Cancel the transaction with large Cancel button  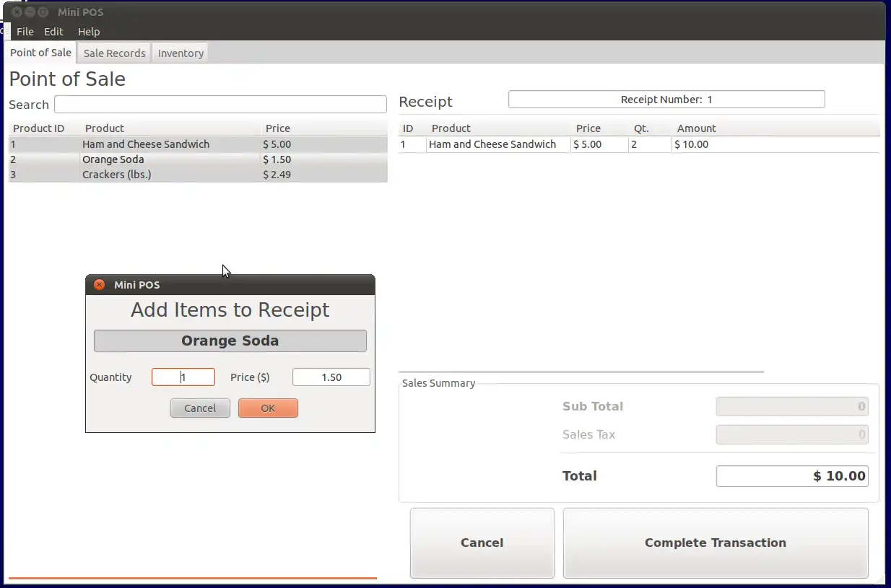(482, 543)
